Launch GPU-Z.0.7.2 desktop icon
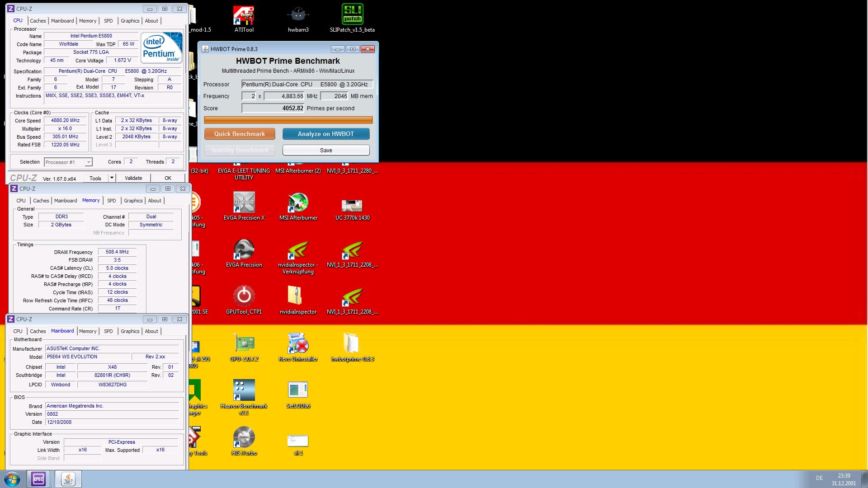868x488 pixels. tap(244, 347)
